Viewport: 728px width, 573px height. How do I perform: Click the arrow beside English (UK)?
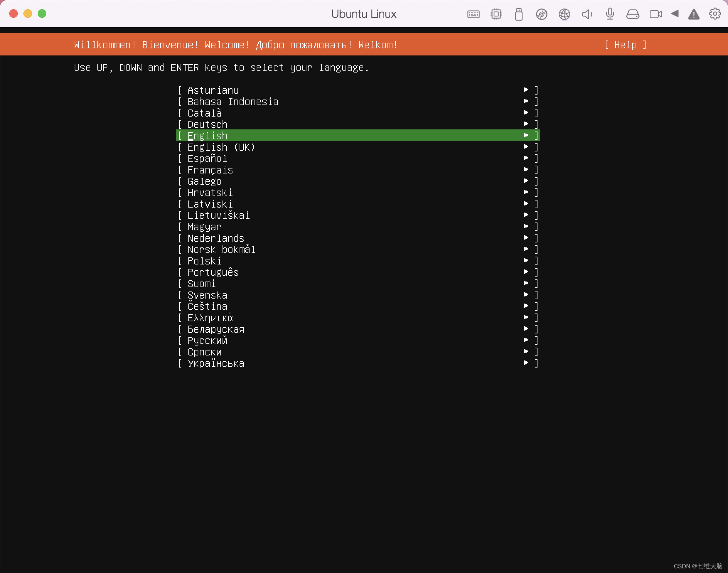[x=526, y=146]
